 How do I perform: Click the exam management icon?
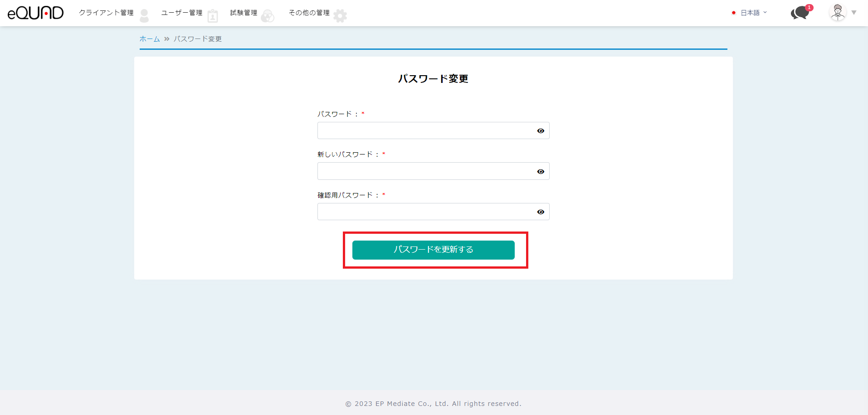[268, 16]
